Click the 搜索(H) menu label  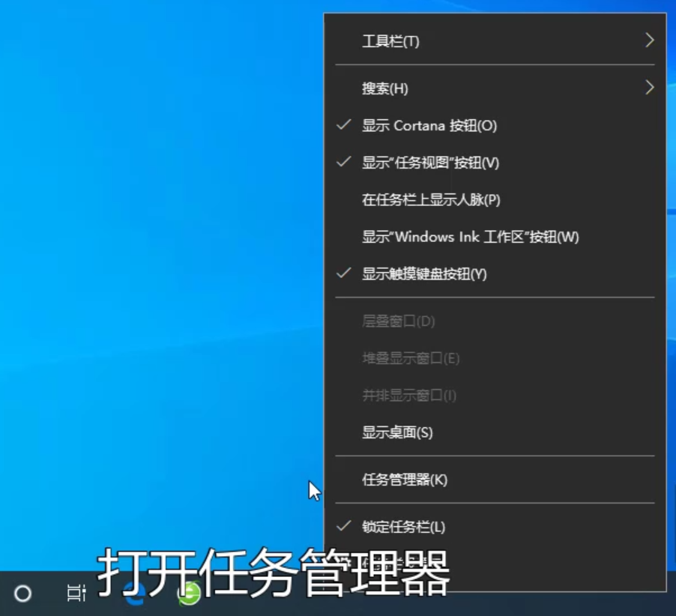(x=384, y=88)
